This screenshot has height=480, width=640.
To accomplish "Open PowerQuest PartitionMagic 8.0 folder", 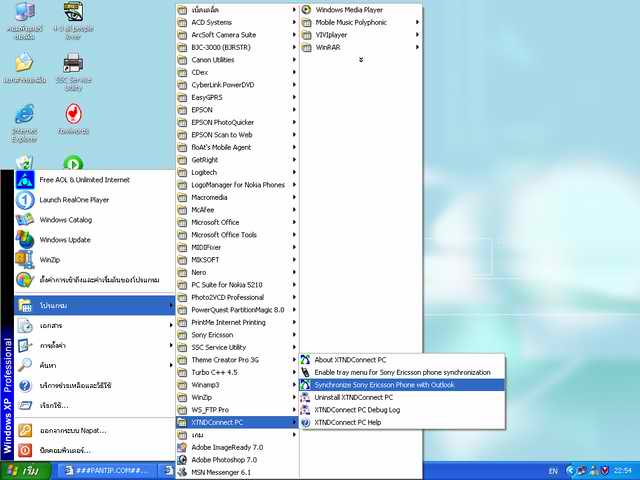I will coord(237,310).
